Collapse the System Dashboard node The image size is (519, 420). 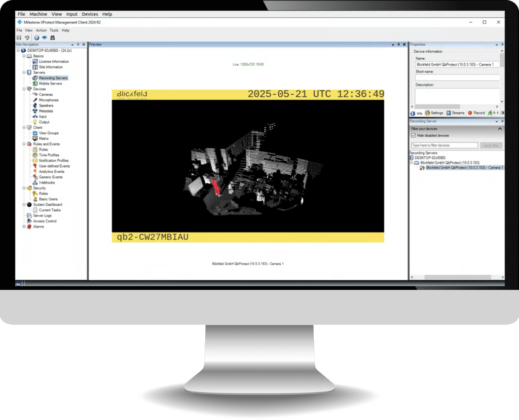[24, 205]
